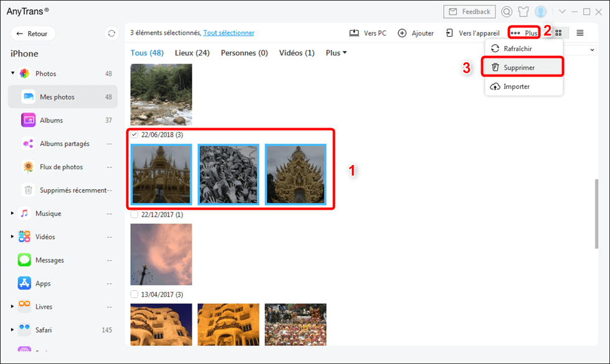This screenshot has width=610, height=364.
Task: Click the Safari count 145
Action: [x=107, y=330]
